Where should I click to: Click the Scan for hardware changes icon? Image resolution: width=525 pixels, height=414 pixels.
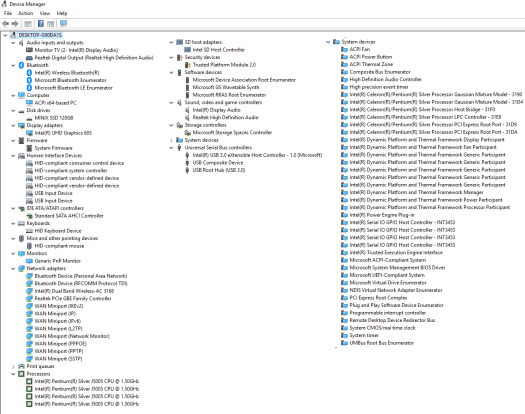[64, 23]
